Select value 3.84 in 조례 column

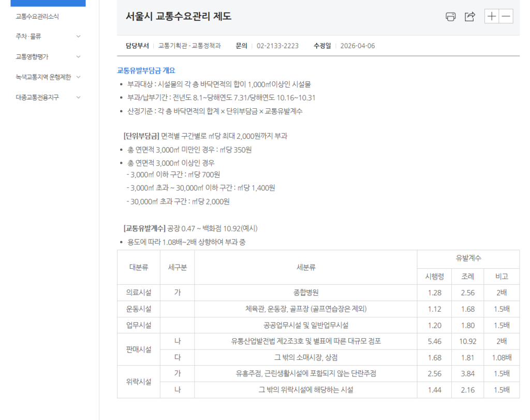tap(467, 374)
